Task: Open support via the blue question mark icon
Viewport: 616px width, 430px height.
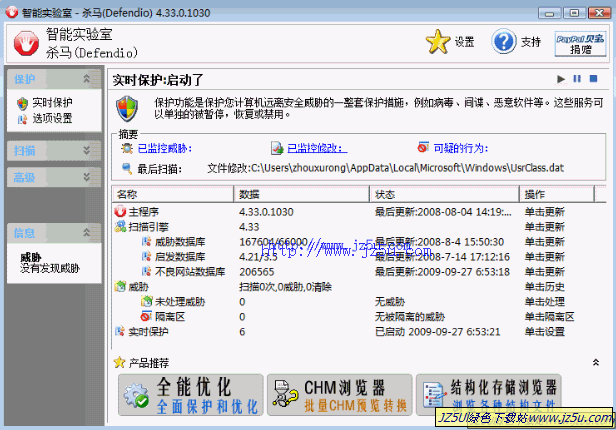Action: tap(504, 41)
